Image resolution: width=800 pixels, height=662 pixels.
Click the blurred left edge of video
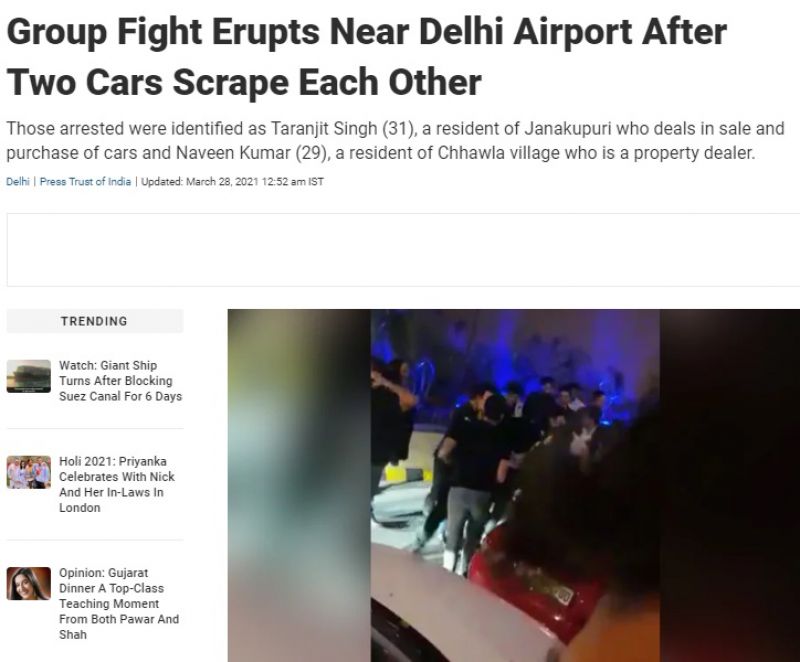pos(299,485)
